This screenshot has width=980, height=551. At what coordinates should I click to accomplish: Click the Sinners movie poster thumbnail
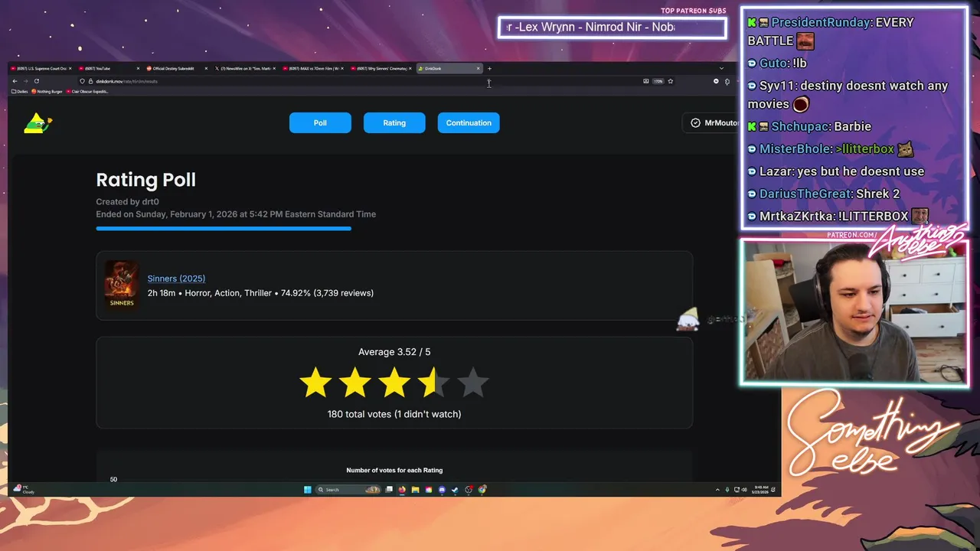[122, 285]
